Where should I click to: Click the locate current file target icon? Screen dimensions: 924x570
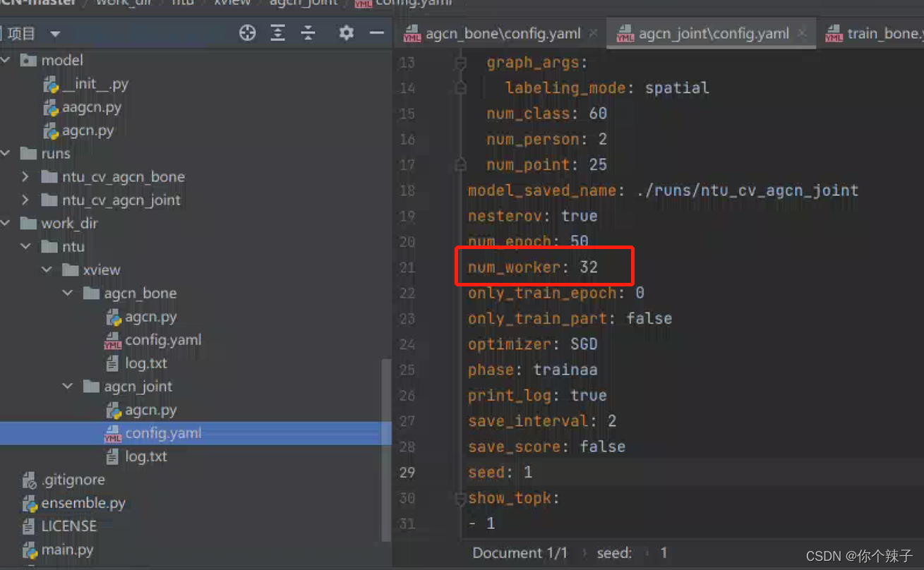click(x=247, y=32)
